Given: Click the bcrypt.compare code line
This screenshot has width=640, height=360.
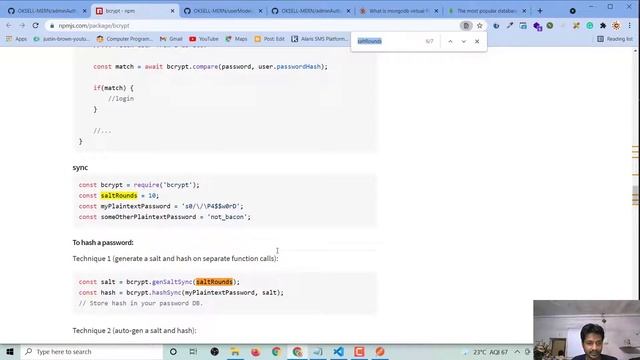Looking at the screenshot, I should coord(210,67).
